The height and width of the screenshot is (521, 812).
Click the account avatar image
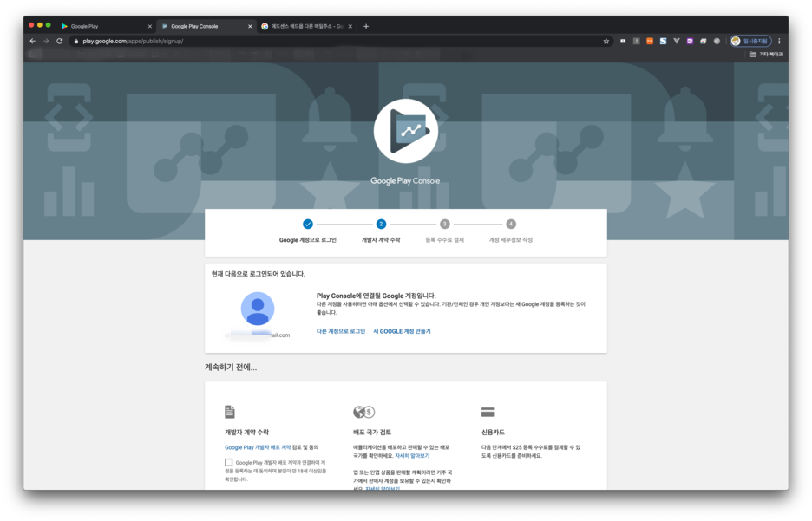click(x=258, y=309)
